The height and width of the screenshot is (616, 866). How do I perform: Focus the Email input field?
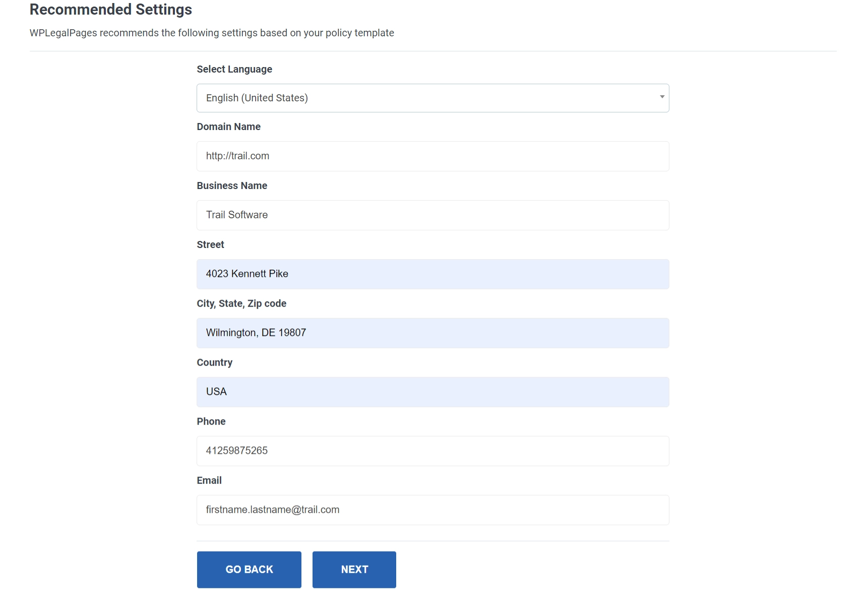(432, 510)
